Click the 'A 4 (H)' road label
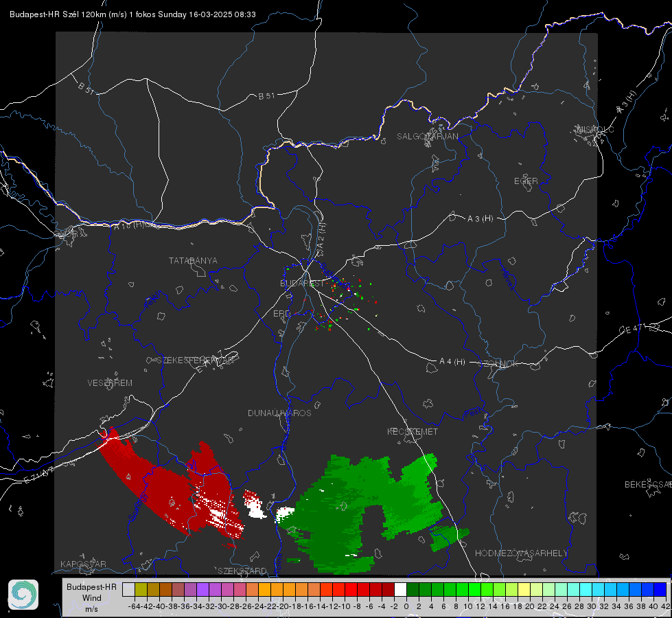This screenshot has height=618, width=672. 452,362
